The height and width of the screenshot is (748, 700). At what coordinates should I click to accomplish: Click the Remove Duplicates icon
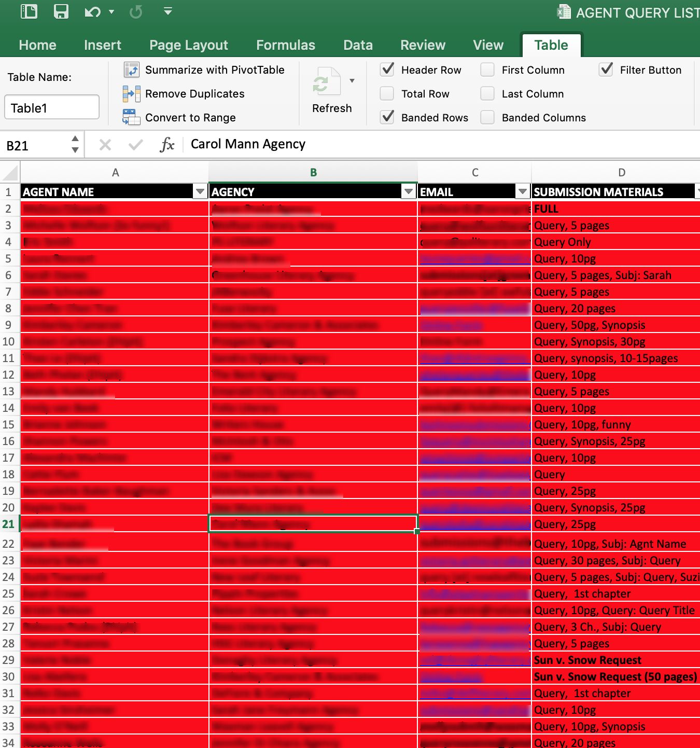click(132, 94)
